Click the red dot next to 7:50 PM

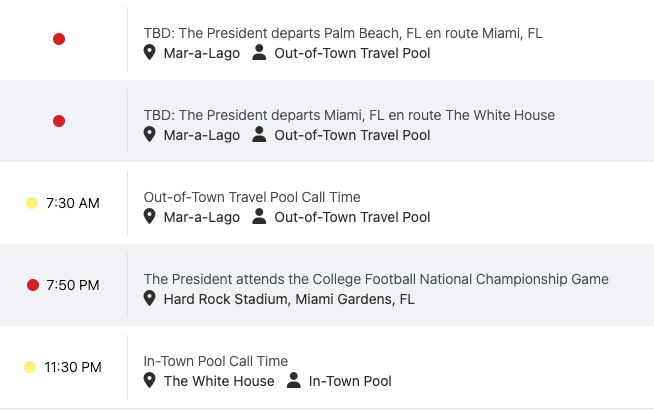pyautogui.click(x=33, y=285)
